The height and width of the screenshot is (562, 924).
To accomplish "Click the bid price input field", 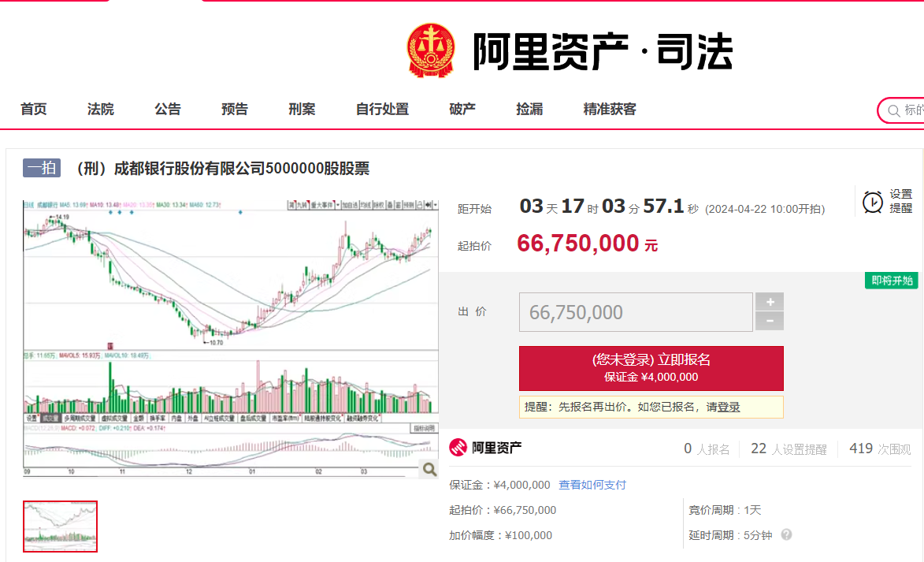I will (636, 312).
